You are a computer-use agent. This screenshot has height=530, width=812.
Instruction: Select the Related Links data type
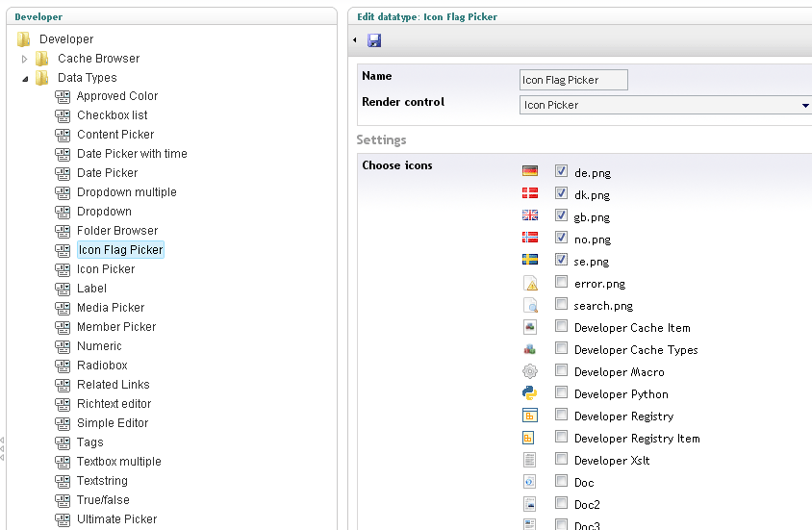point(114,385)
